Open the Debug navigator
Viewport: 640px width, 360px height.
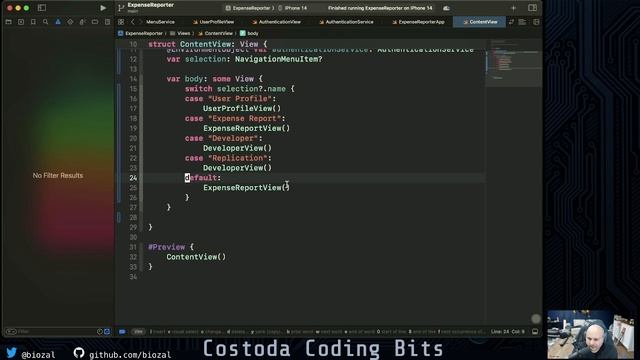click(82, 22)
